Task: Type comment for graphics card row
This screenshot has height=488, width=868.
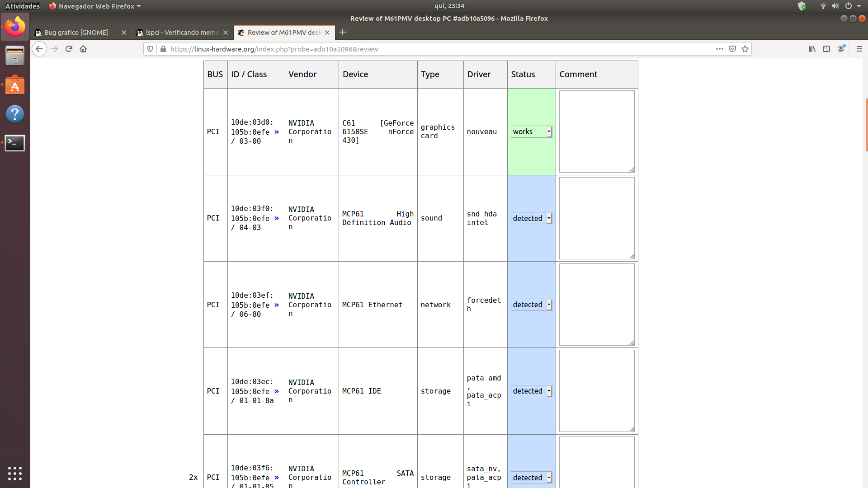Action: pos(597,131)
